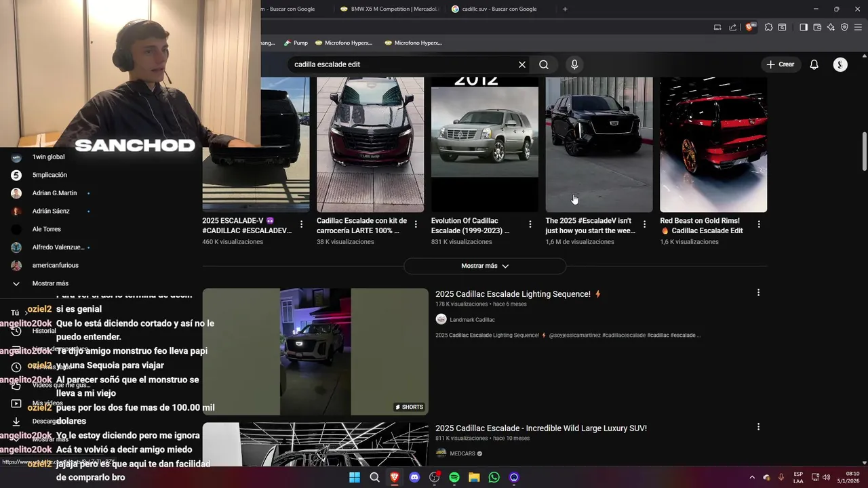Screen dimensions: 868x488
Task: Open options for Red Beast on Gold Rims
Action: point(759,224)
